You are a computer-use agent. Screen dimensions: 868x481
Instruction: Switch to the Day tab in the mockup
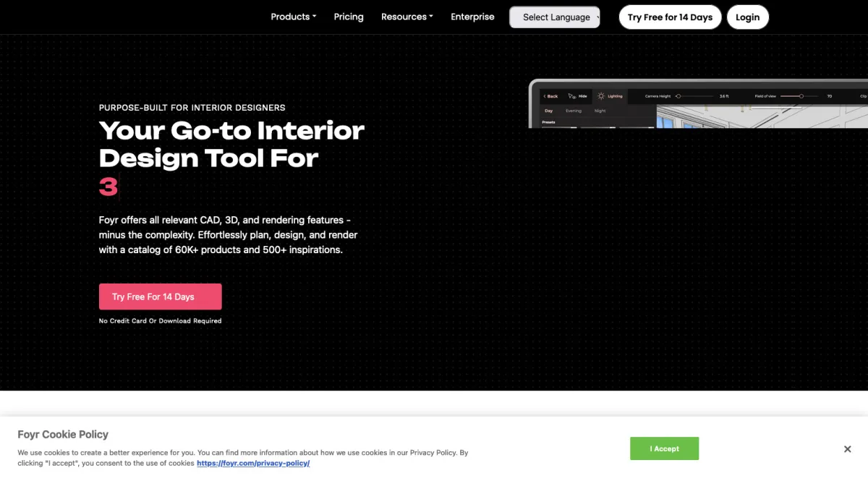tap(548, 111)
